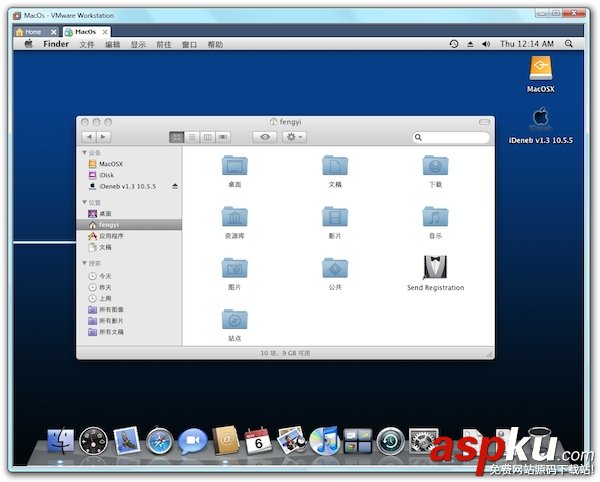
Task: Launch Safari from the Dock
Action: pos(160,441)
